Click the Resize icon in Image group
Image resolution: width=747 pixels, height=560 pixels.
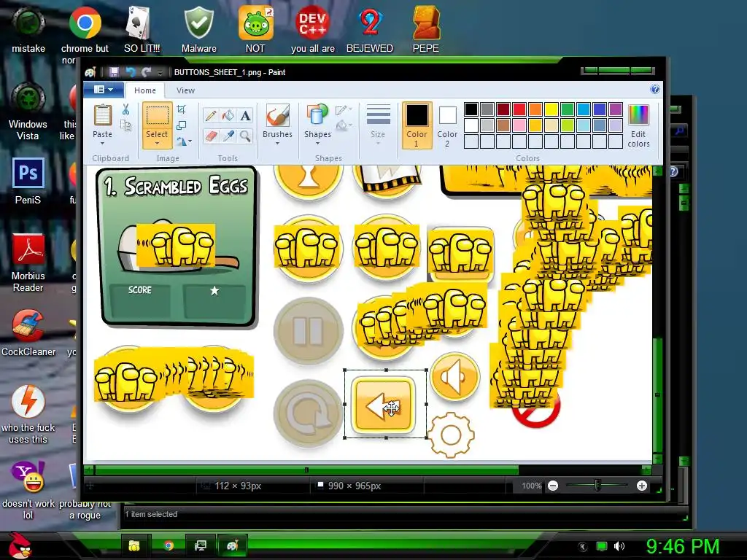[x=182, y=125]
